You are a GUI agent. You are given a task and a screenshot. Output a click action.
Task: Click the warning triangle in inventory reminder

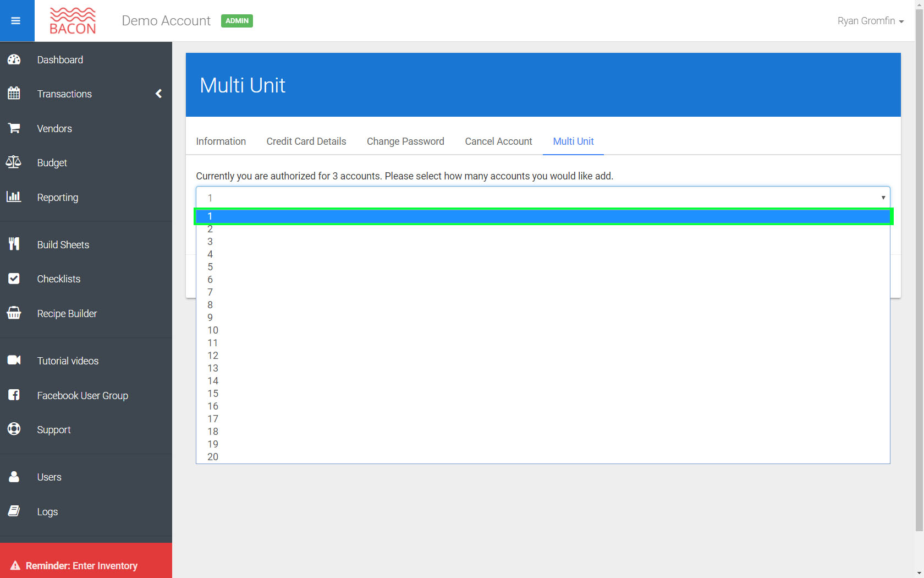click(x=15, y=565)
